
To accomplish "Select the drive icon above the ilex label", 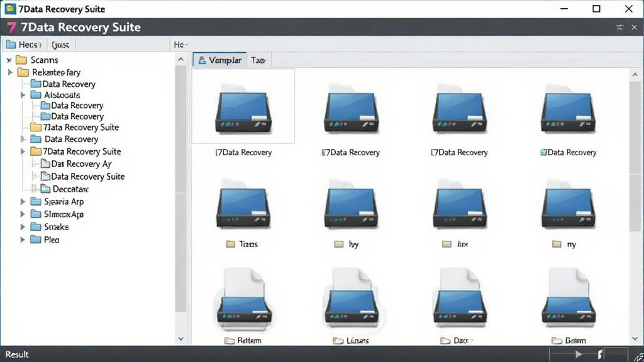I will [460, 204].
